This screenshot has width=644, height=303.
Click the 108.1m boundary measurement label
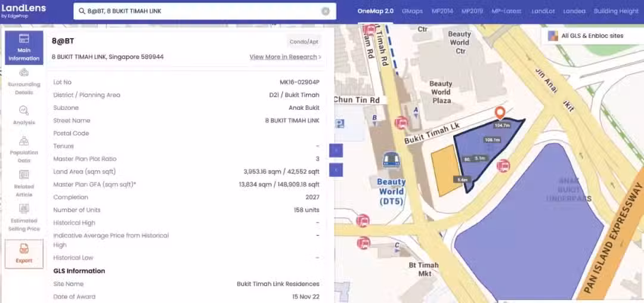492,140
